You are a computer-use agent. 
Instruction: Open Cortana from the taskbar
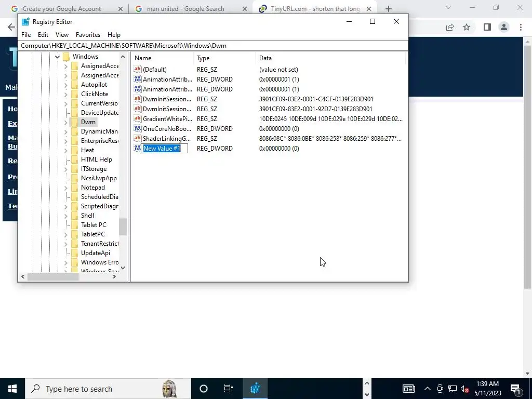pos(204,389)
